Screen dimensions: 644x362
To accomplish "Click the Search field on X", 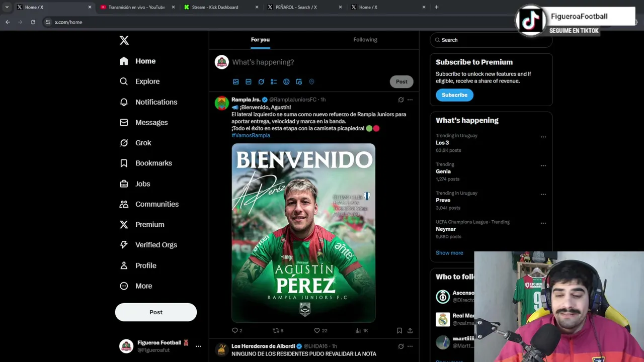I will click(491, 40).
